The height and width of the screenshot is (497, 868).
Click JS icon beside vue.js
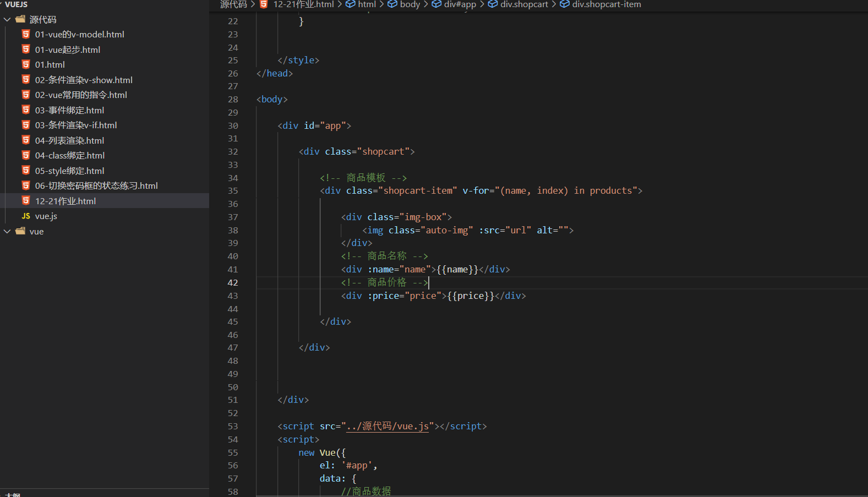coord(26,216)
